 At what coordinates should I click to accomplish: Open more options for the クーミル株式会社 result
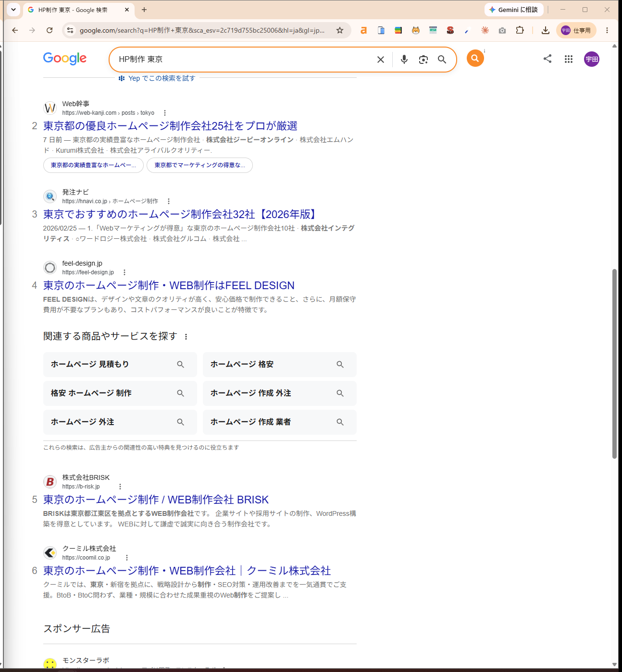pyautogui.click(x=127, y=558)
